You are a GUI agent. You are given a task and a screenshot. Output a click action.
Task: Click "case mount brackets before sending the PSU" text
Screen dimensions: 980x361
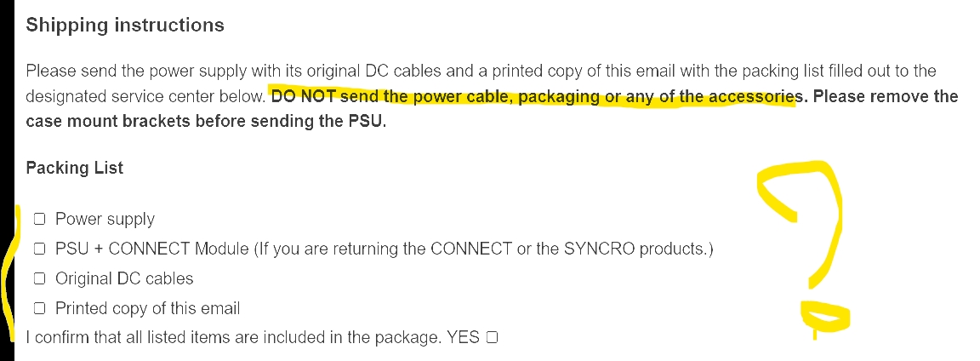point(206,121)
